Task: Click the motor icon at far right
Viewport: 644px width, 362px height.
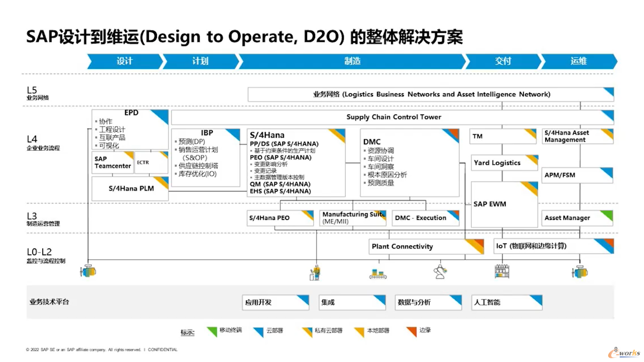Action: [580, 272]
